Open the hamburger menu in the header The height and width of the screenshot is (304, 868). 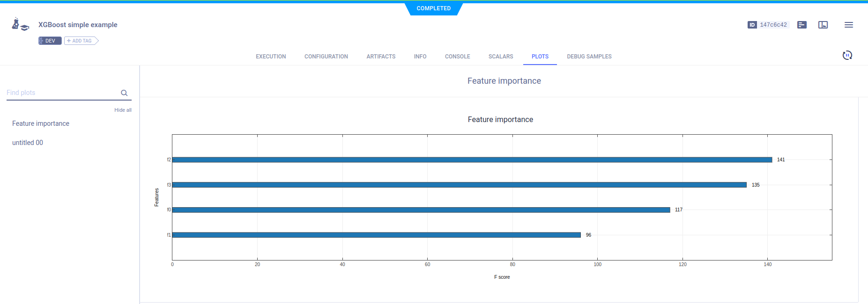[x=848, y=25]
